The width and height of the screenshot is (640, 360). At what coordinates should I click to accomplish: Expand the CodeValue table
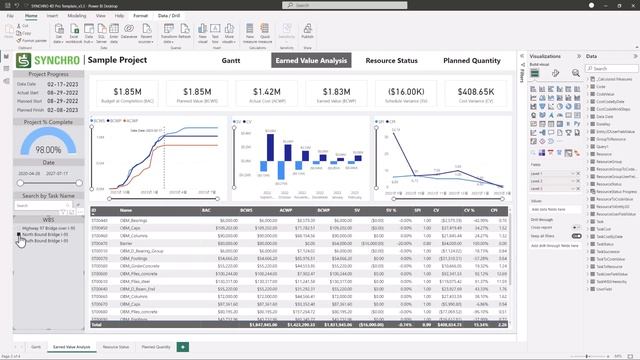pyautogui.click(x=588, y=94)
